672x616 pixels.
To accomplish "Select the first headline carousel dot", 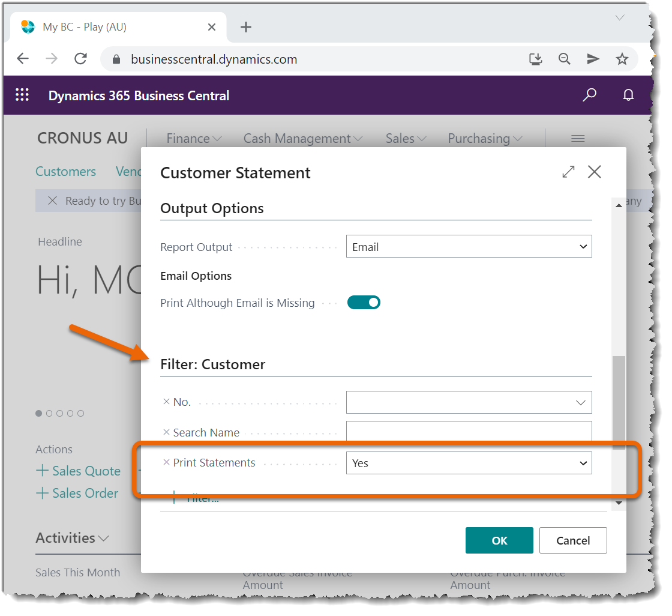I will pos(38,413).
